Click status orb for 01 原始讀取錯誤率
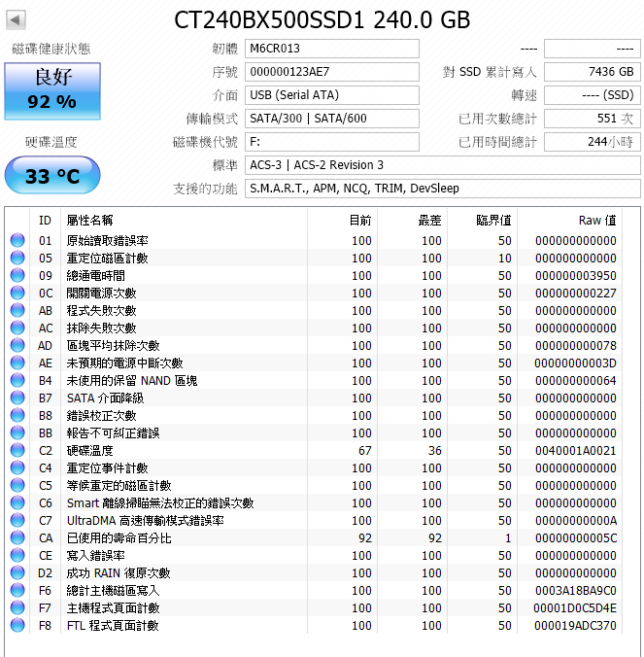 [x=17, y=240]
